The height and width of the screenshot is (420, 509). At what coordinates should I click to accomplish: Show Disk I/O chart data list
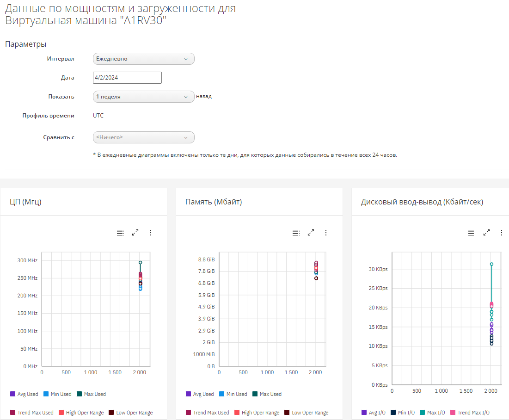(x=472, y=233)
